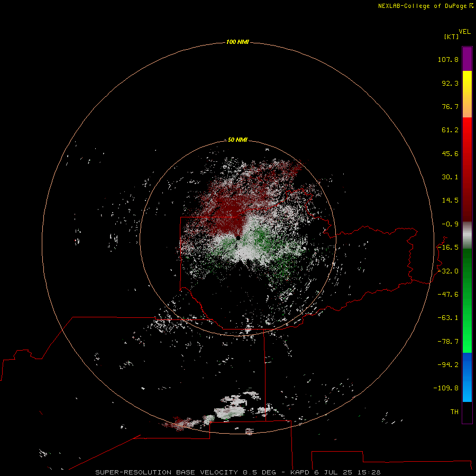Click the -94.2 legend value
Viewport: 476px width, 476px height.
tap(448, 365)
